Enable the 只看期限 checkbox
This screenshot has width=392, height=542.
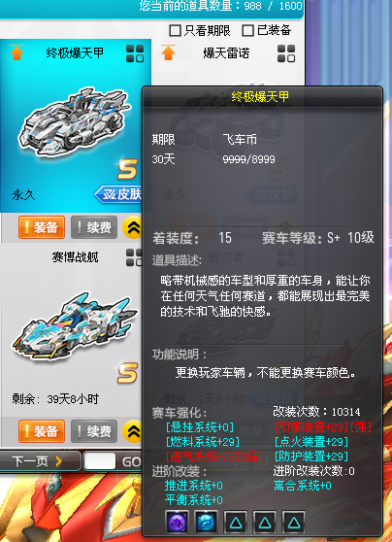click(175, 31)
